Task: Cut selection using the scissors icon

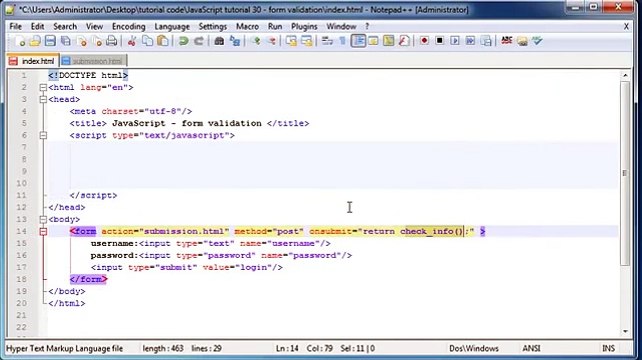Action: [132, 41]
